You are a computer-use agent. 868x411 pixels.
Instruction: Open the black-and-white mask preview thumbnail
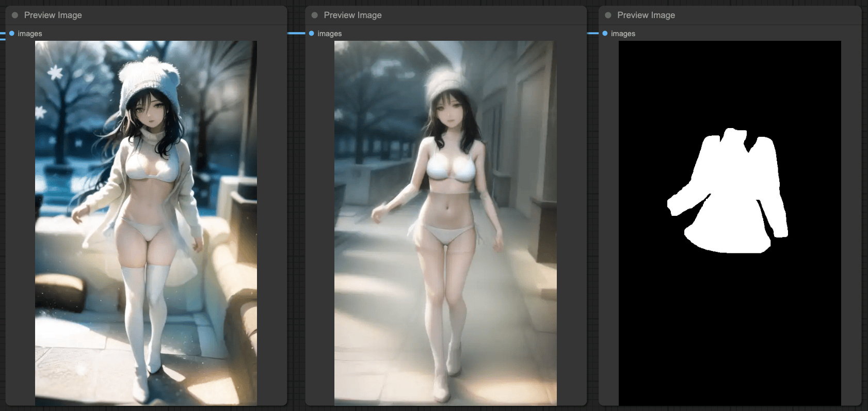click(730, 223)
